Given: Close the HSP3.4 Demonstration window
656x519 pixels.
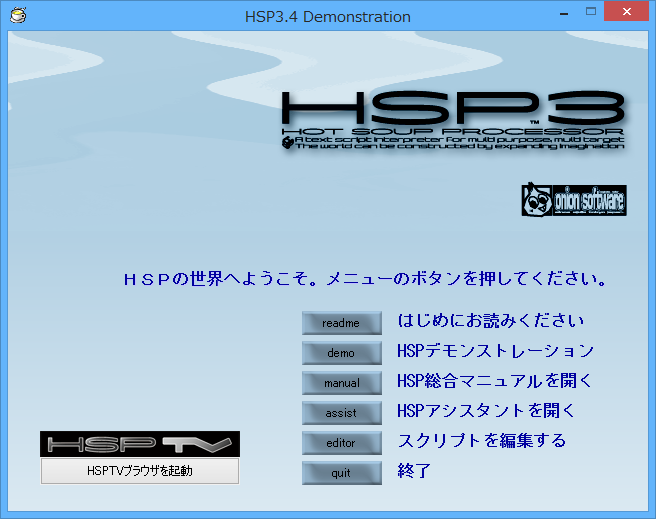Looking at the screenshot, I should point(626,12).
